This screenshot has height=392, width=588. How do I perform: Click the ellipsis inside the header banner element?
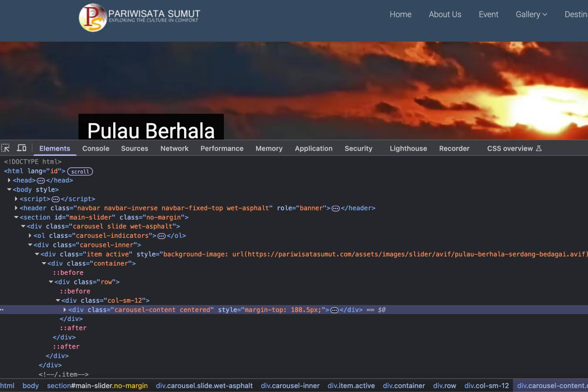(x=335, y=208)
